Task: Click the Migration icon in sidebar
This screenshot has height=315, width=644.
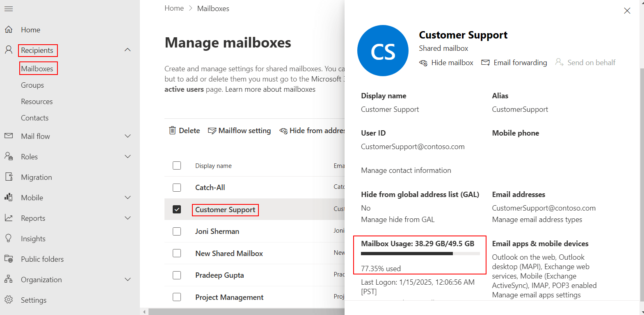Action: [9, 177]
